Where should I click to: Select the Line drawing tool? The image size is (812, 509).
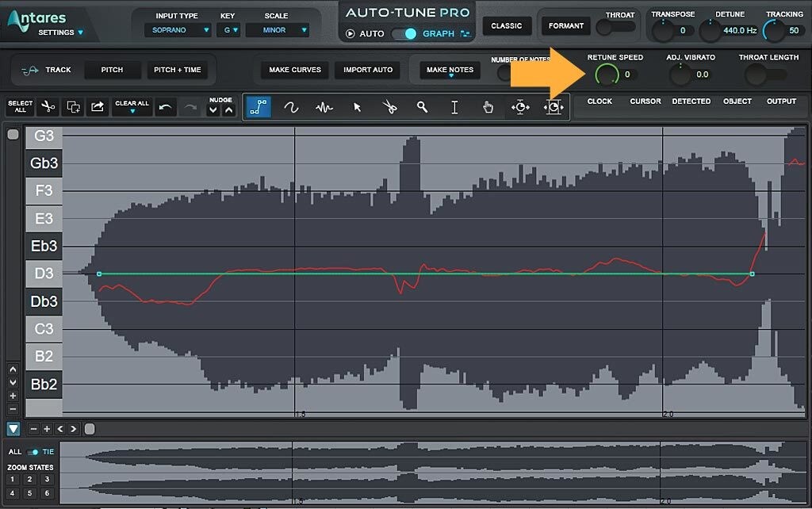(258, 107)
